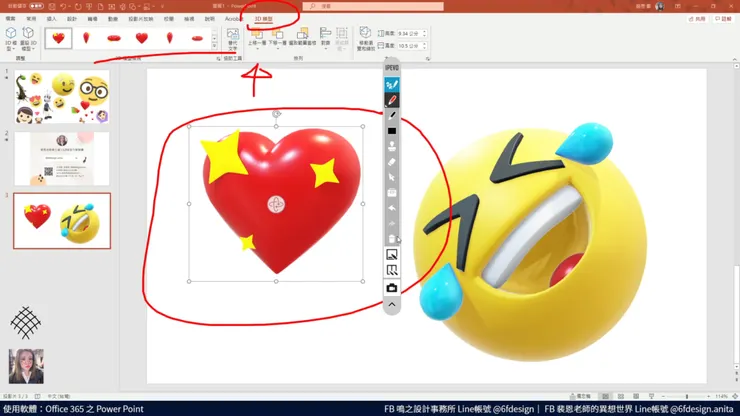The image size is (740, 416).
Task: Decrease width with the stepper down arrow
Action: pyautogui.click(x=424, y=48)
